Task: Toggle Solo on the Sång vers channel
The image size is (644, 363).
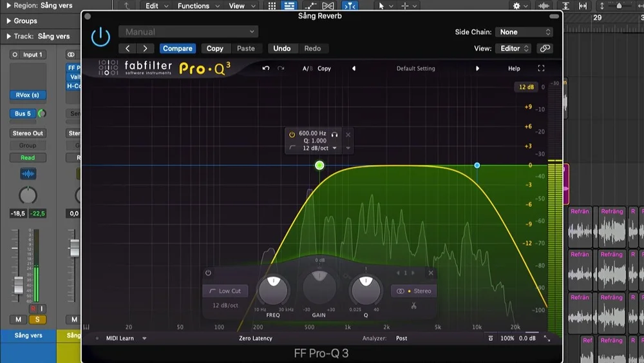Action: click(37, 319)
